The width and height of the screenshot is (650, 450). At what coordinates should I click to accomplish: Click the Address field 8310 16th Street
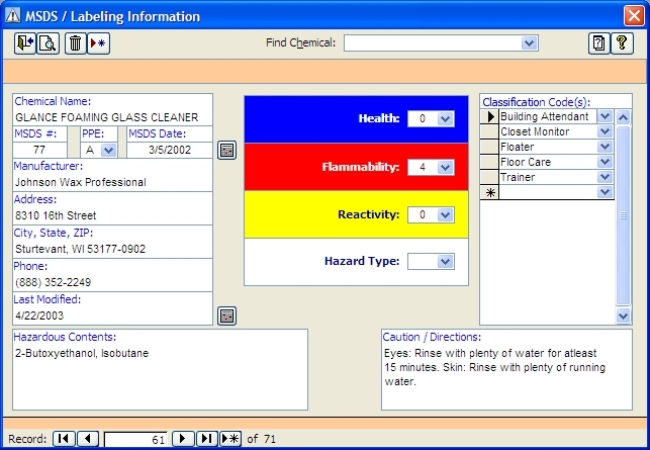coord(113,215)
